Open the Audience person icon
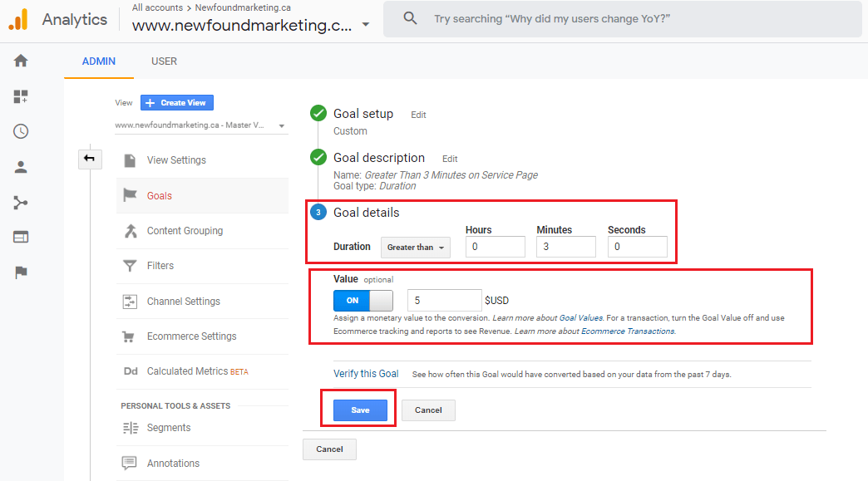Screen dimensions: 868x481 [21, 167]
